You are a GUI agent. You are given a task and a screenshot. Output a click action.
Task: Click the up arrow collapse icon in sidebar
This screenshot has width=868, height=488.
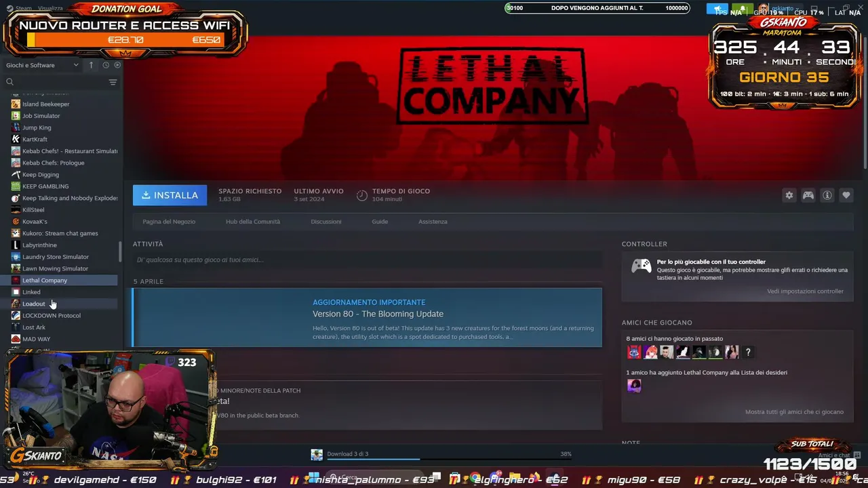[91, 65]
